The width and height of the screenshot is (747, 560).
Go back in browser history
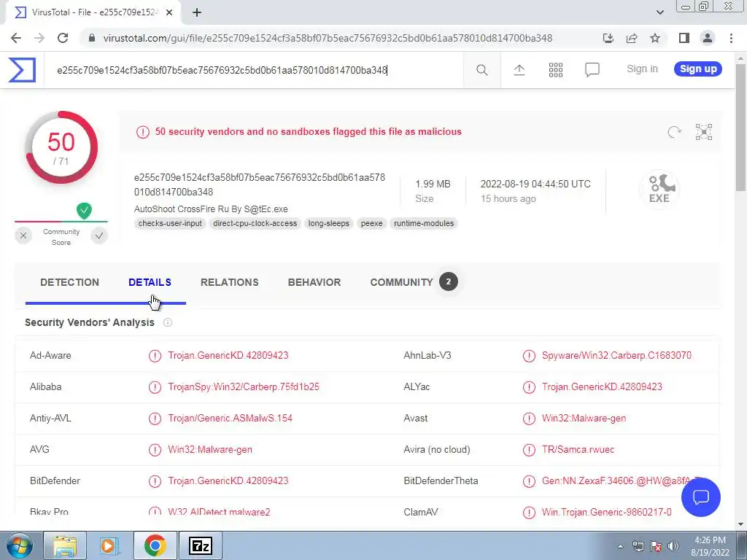click(x=16, y=38)
